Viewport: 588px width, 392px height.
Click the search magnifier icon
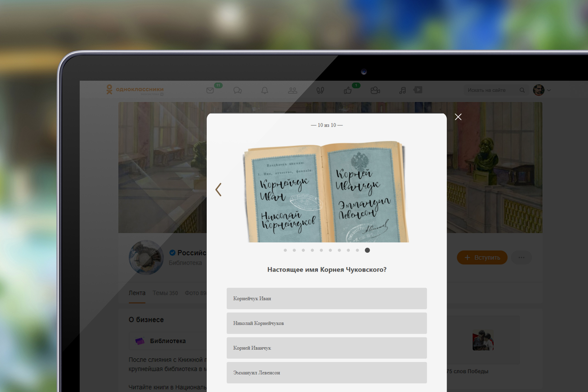(x=522, y=90)
